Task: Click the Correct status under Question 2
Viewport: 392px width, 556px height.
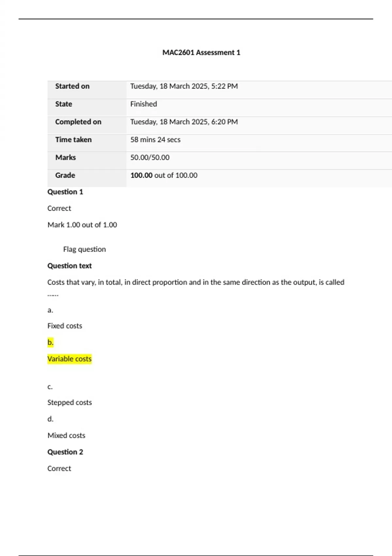Action: tap(59, 468)
